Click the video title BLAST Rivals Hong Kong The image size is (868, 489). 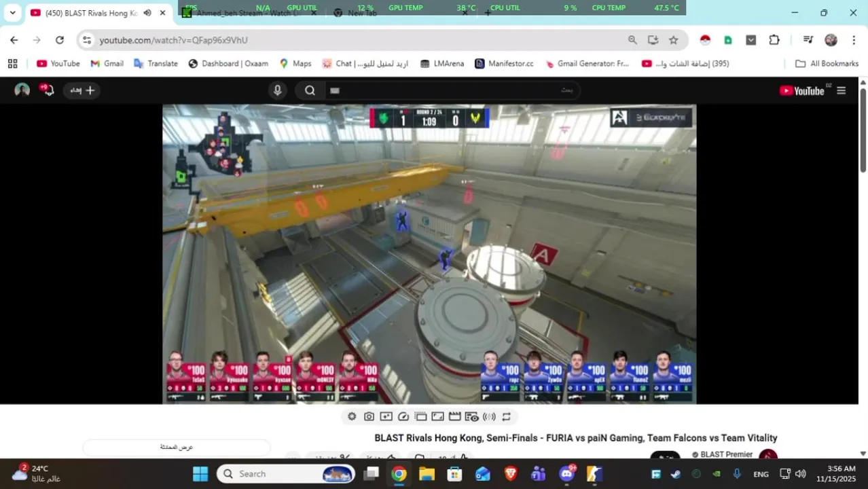coord(576,438)
